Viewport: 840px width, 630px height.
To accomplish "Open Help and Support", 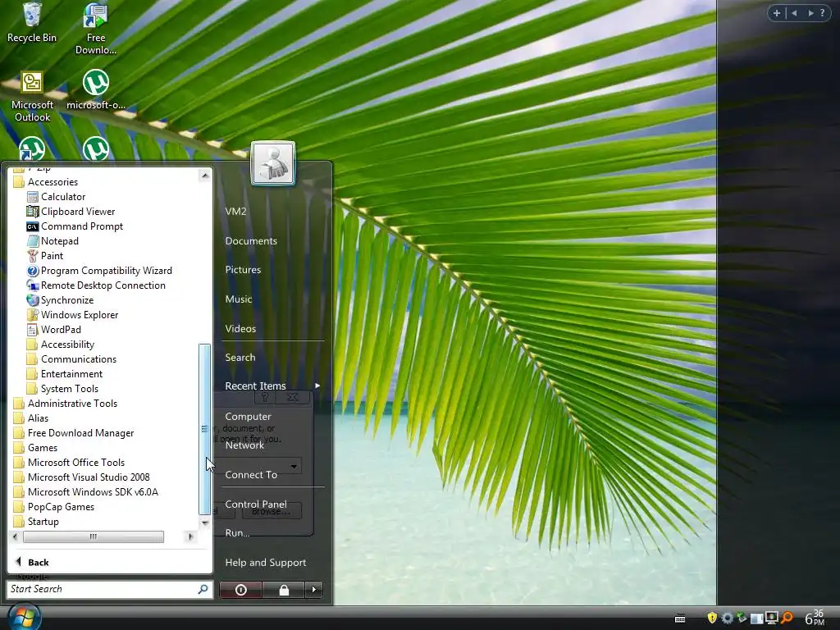I will coord(265,563).
